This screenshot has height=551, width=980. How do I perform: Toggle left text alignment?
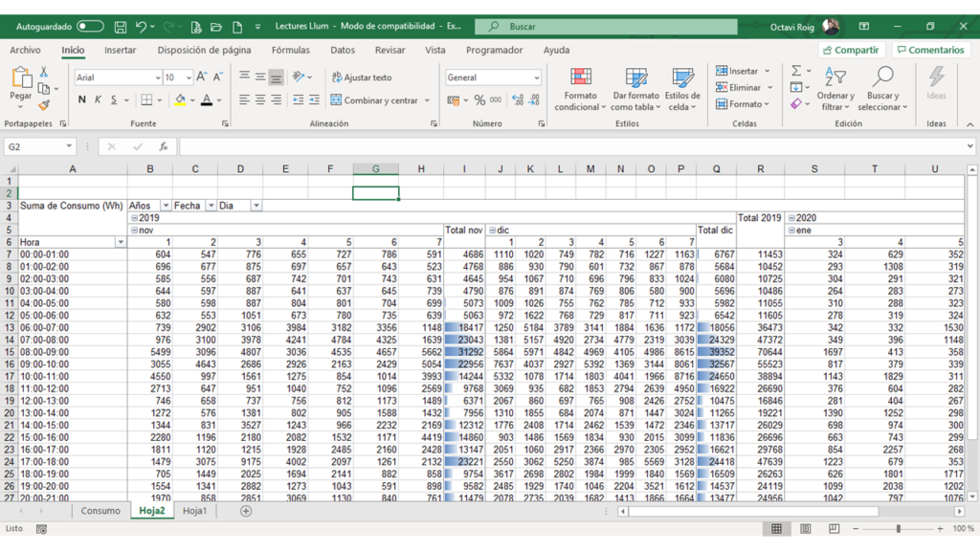[x=244, y=99]
